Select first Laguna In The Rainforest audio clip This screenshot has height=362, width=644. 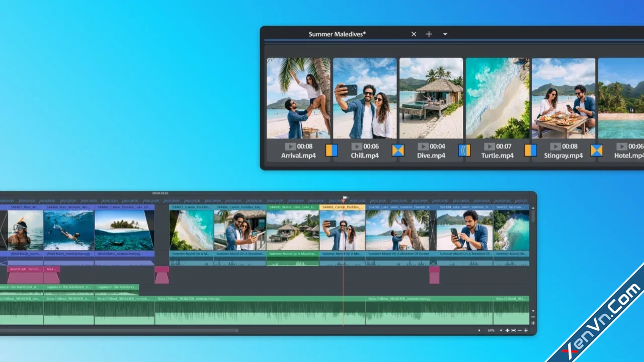tap(22, 289)
